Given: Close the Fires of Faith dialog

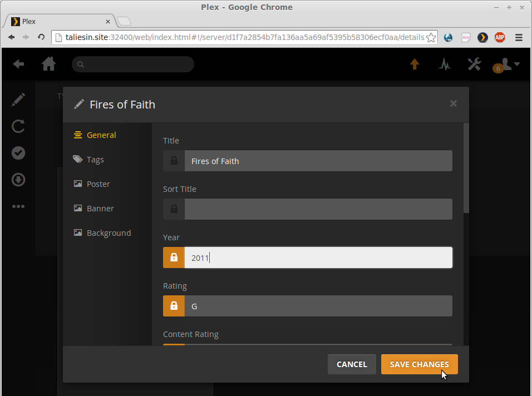Looking at the screenshot, I should click(x=454, y=103).
